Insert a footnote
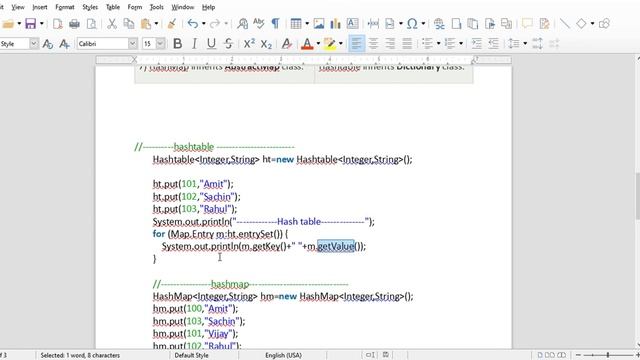640x360 pixels. [456, 24]
